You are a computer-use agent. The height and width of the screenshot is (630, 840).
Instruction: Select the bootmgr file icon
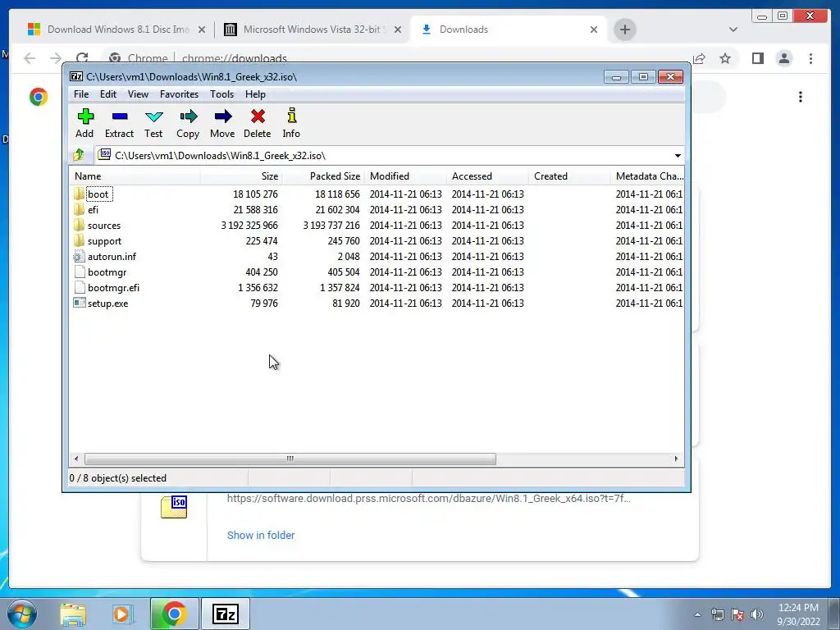[80, 272]
